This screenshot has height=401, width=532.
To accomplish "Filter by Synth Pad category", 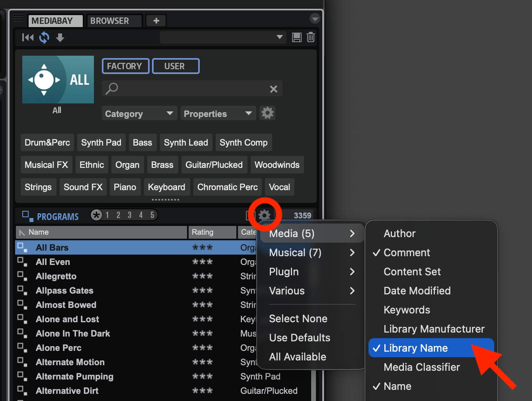I will pyautogui.click(x=101, y=142).
